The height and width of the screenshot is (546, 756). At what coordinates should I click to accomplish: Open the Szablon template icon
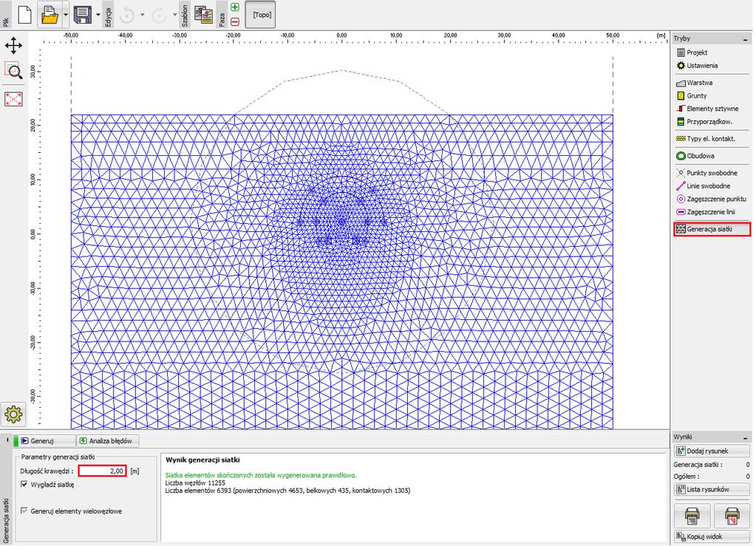pos(203,15)
